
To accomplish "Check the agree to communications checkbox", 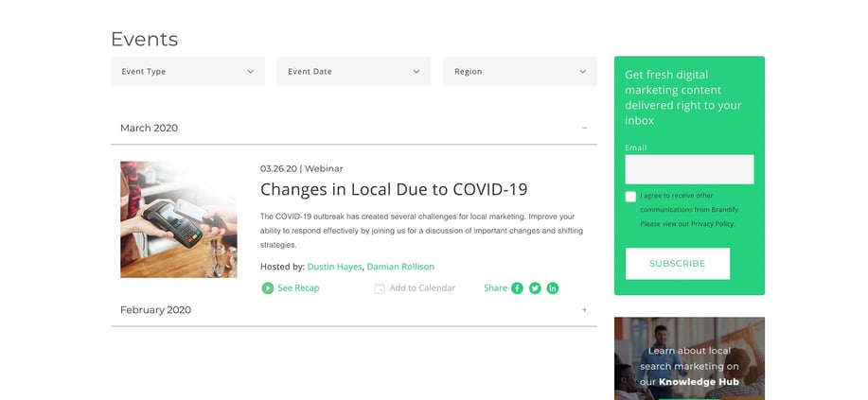I will (x=631, y=197).
